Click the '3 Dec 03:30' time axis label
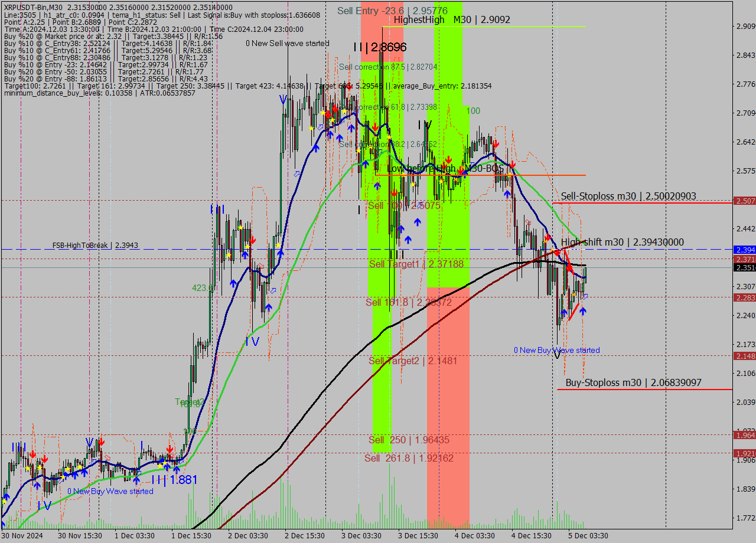Image resolution: width=756 pixels, height=543 pixels. click(361, 536)
